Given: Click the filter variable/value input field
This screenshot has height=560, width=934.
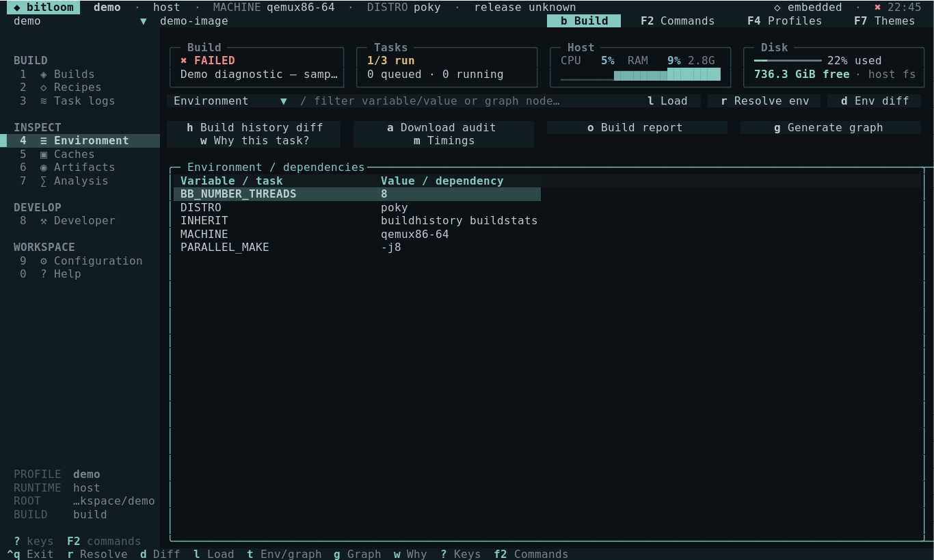Looking at the screenshot, I should [x=462, y=101].
